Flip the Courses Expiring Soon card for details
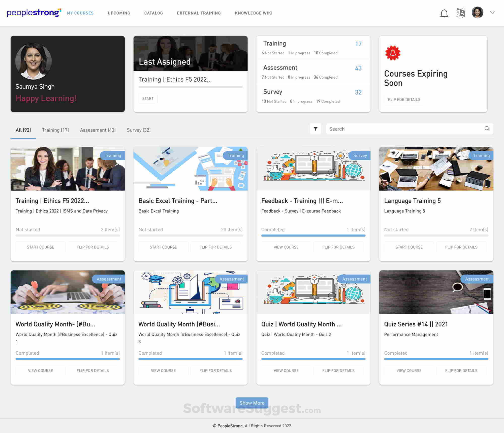The image size is (504, 433). tap(403, 99)
